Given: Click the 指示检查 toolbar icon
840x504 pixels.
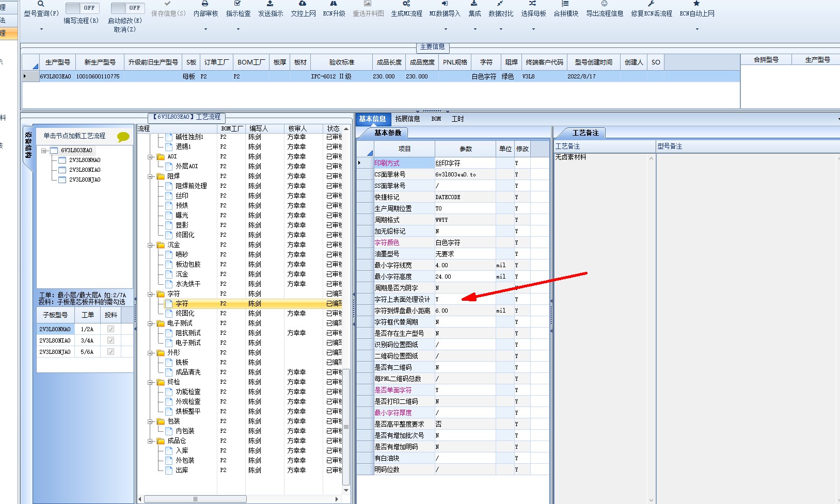Looking at the screenshot, I should [237, 4].
